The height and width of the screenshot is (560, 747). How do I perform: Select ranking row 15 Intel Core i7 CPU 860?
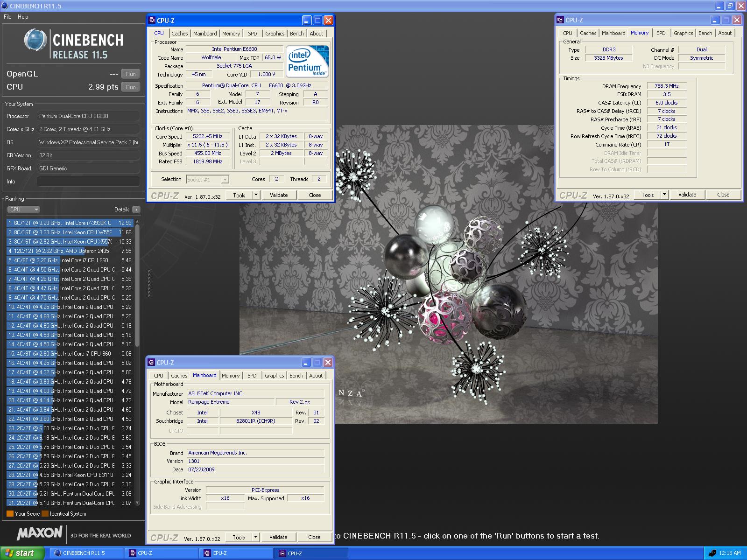70,354
